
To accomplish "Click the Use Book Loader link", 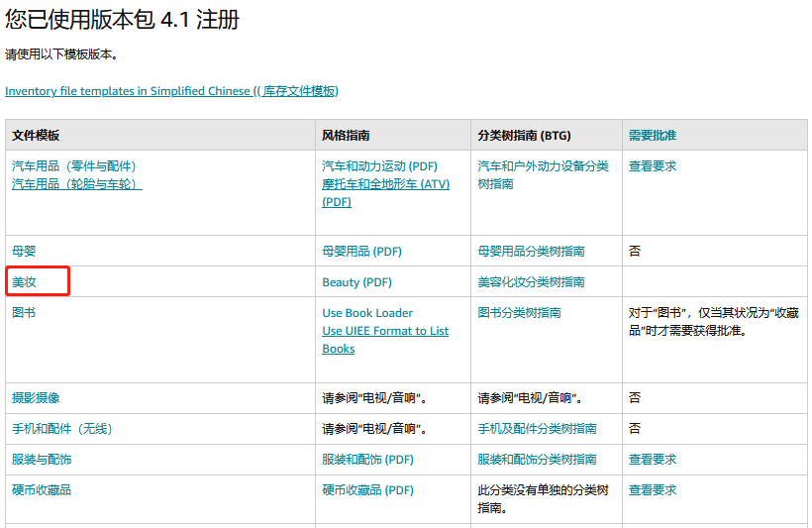I will pos(367,313).
